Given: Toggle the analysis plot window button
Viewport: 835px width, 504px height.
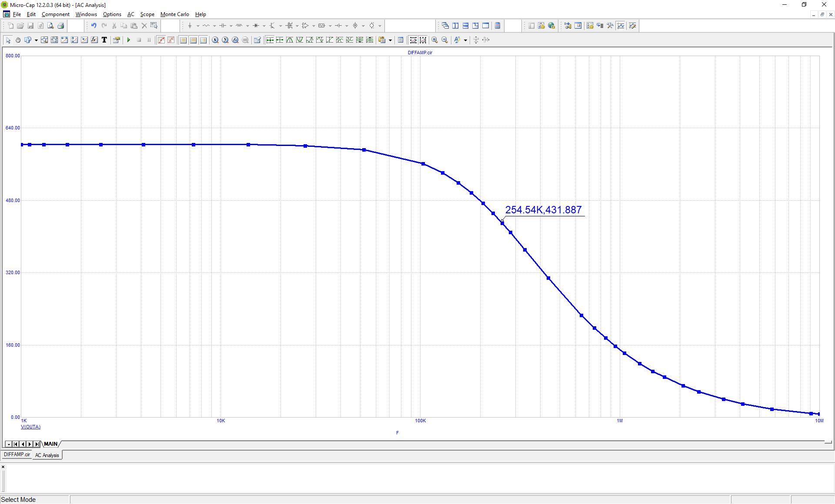Looking at the screenshot, I should click(621, 26).
